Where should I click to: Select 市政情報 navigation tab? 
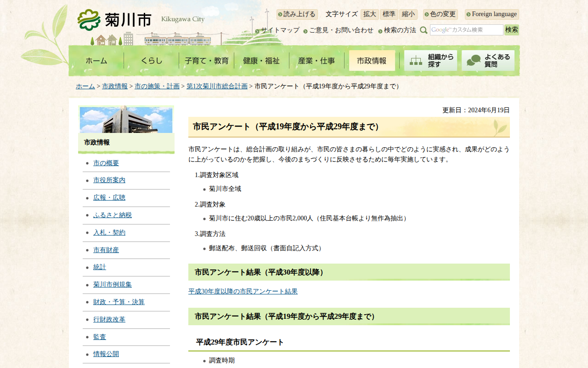click(x=372, y=60)
